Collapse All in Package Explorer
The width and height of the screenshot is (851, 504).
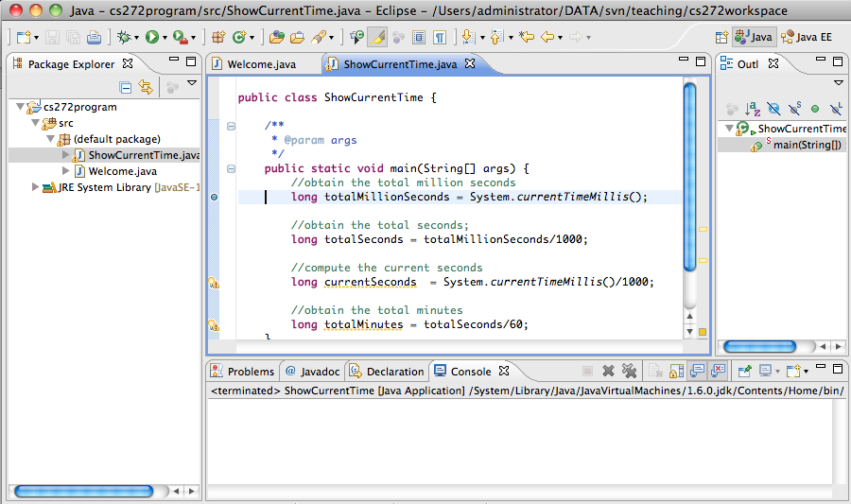point(126,87)
